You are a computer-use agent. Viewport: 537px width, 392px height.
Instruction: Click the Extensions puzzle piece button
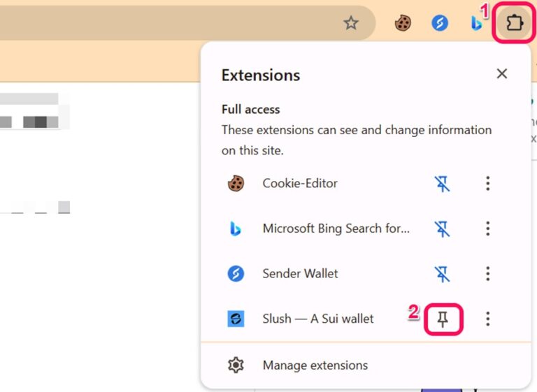point(515,23)
